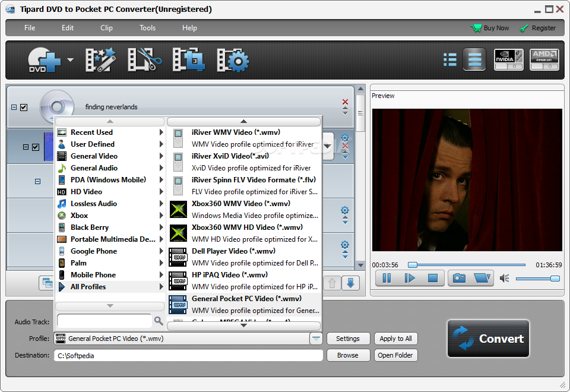Open the Clip menu
Viewport: 570px width, 392px height.
[106, 28]
